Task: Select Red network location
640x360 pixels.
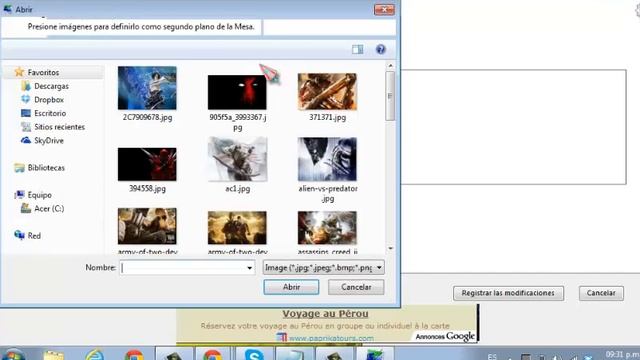Action: (34, 236)
